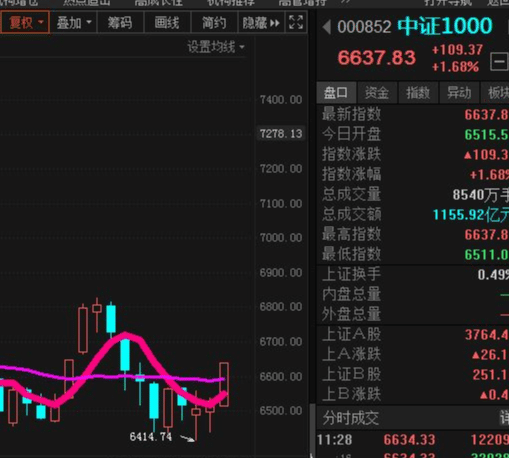Click the 6414.74 low price label
Viewport: 509px width, 458px height.
click(151, 436)
